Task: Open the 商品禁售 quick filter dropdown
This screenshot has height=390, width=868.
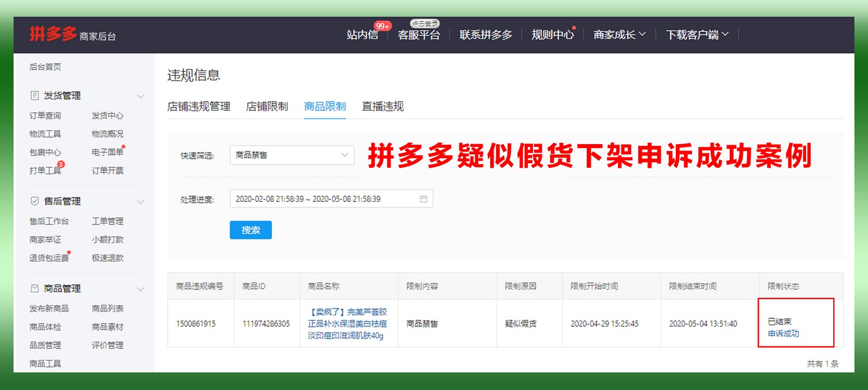Action: point(292,155)
